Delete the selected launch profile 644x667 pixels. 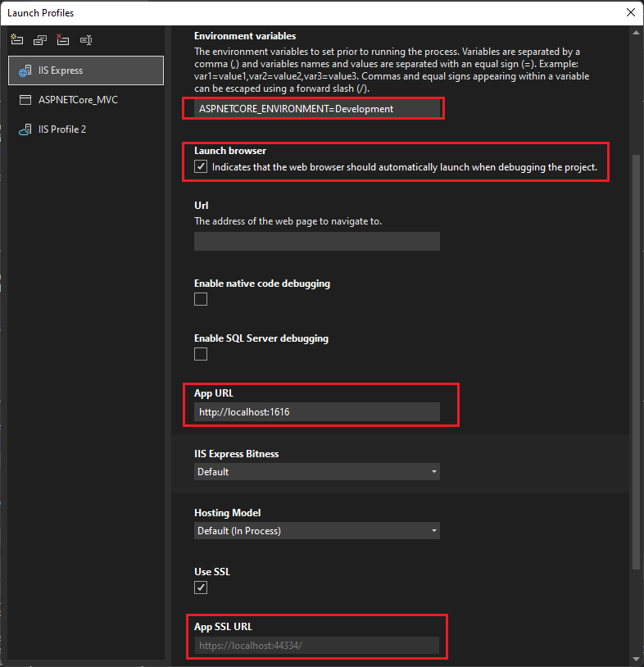click(62, 39)
